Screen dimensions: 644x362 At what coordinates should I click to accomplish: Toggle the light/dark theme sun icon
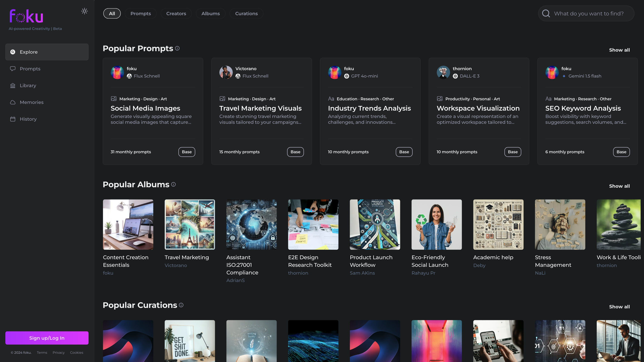pos(85,11)
